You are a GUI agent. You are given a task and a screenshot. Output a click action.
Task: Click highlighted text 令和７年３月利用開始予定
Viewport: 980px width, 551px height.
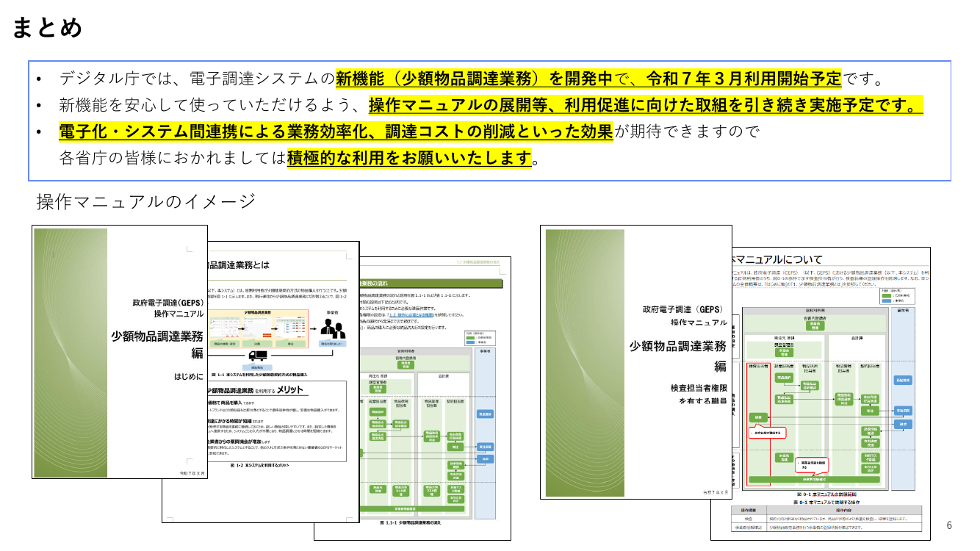point(743,78)
